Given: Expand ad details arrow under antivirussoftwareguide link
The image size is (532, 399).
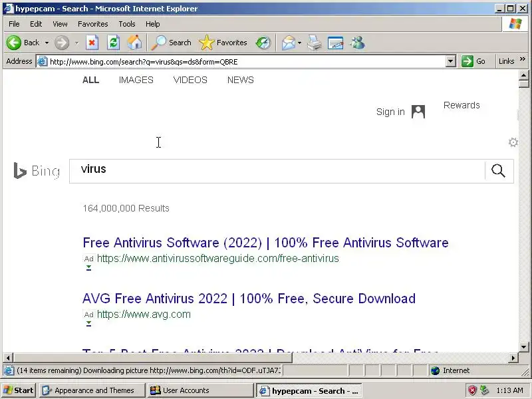Looking at the screenshot, I should 88,268.
